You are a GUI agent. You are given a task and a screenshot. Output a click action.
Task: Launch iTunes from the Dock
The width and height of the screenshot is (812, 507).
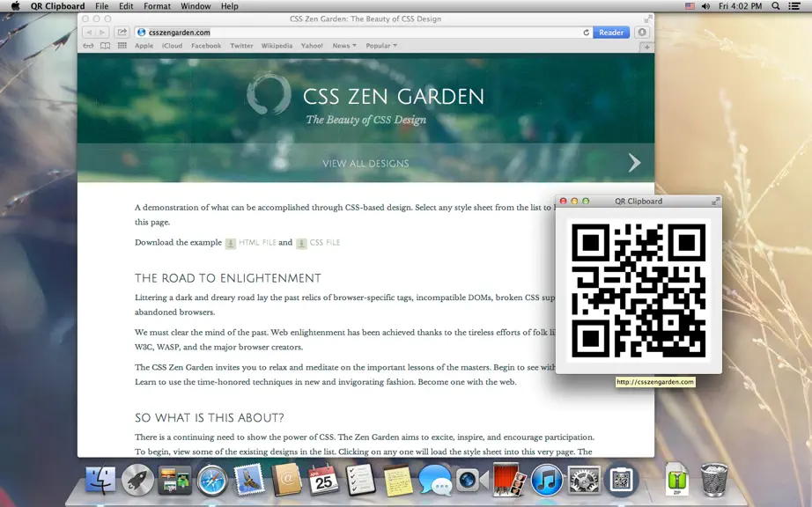[546, 480]
